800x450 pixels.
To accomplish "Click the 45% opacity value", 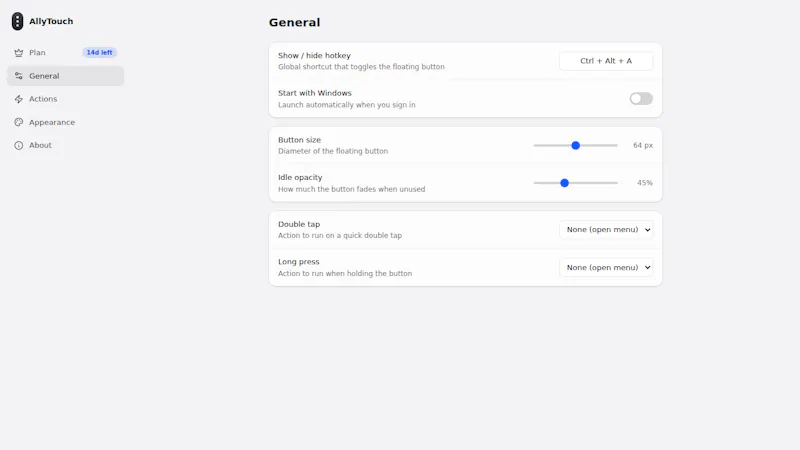I will (644, 183).
